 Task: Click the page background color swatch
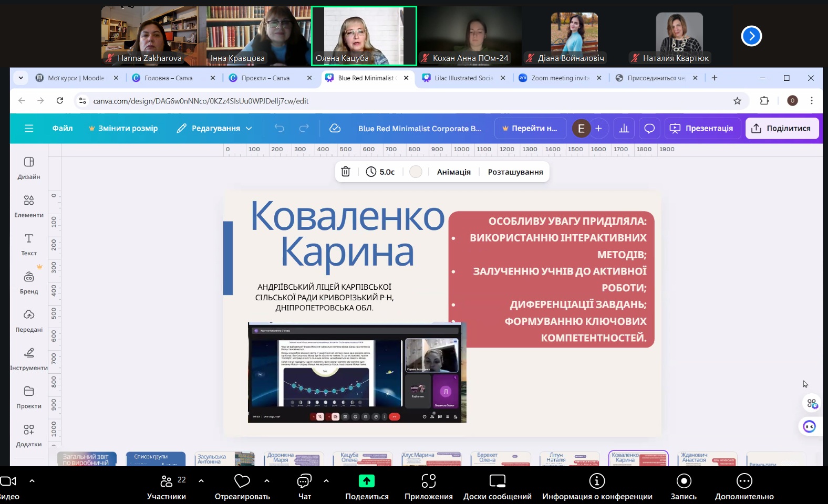[416, 172]
